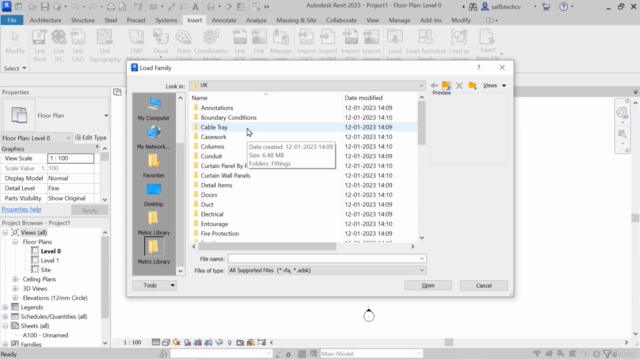
Task: Select Favorites in places bar
Action: tap(153, 166)
